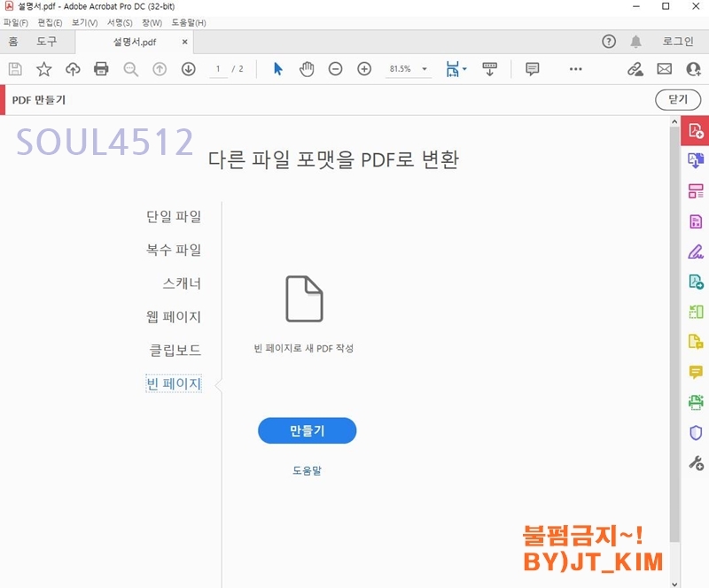Open the help question mark icon
Viewport: 709px width, 588px height.
click(x=609, y=42)
